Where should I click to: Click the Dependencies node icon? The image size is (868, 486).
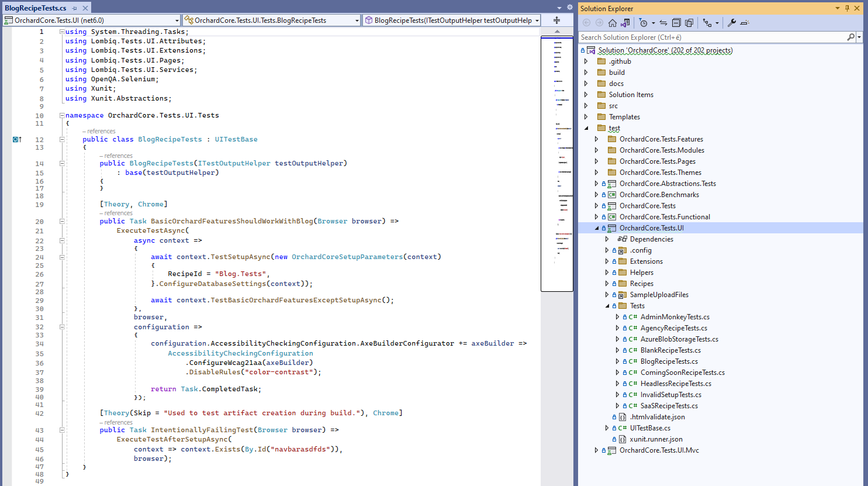(x=623, y=239)
